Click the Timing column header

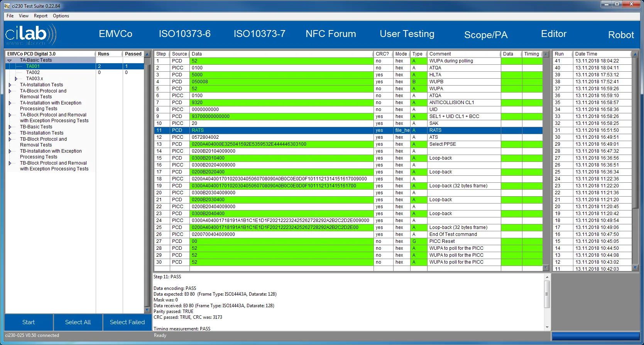tap(532, 54)
